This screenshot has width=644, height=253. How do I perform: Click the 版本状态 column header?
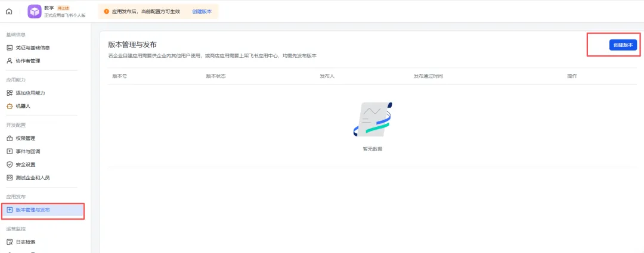coord(216,76)
